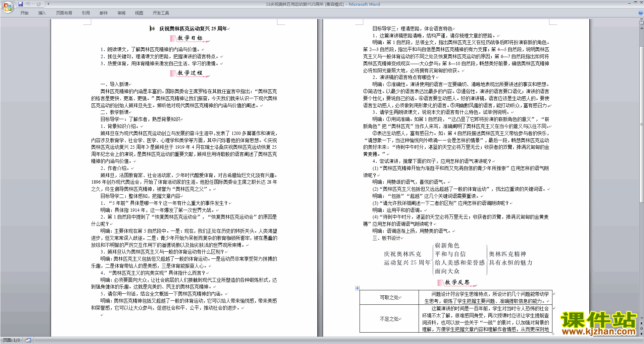Image resolution: width=644 pixels, height=344 pixels.
Task: Click Previous Page double-arrow below scrollbar
Action: coord(641,323)
